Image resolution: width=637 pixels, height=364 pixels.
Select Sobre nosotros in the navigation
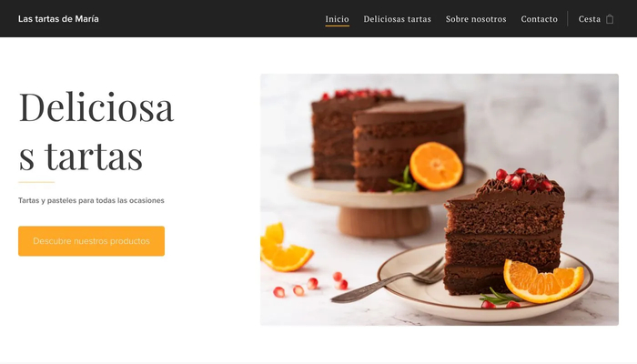click(476, 19)
